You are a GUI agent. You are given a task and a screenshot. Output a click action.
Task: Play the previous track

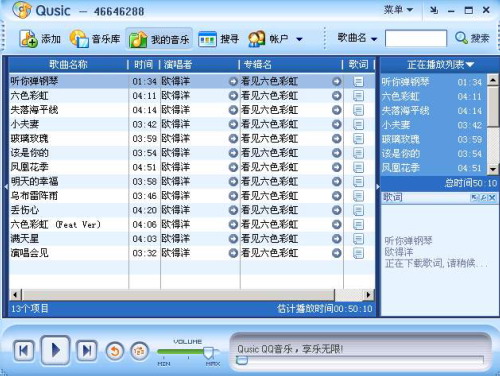(24, 350)
